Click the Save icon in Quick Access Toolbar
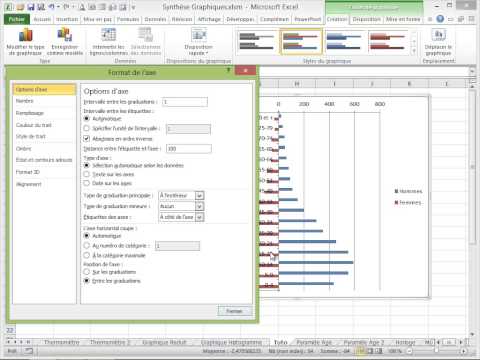Screen dimensions: 480x360 coord(31,7)
